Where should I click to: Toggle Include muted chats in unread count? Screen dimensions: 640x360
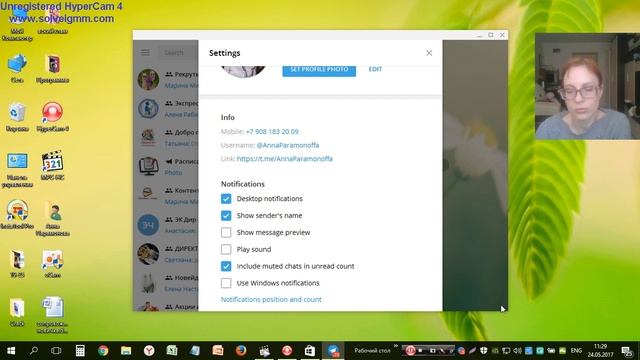[226, 266]
